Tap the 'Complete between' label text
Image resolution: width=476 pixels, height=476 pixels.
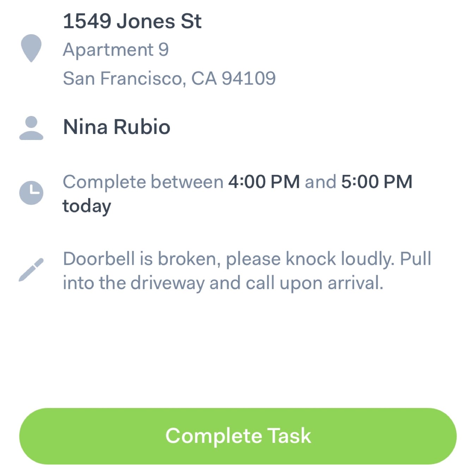pos(143,182)
